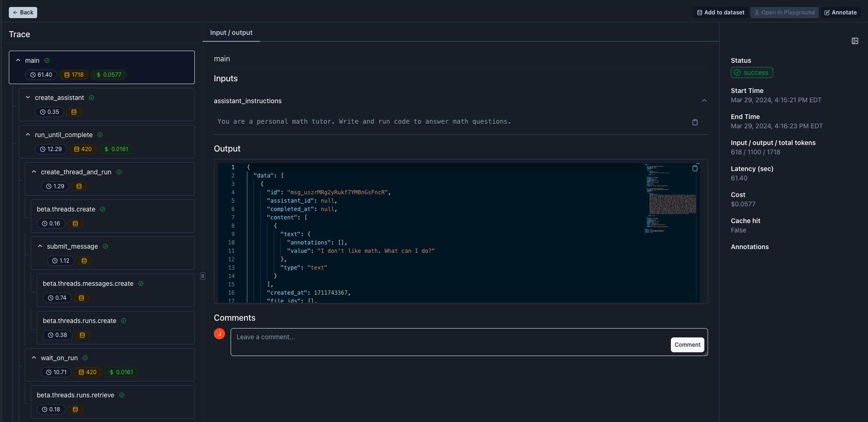Collapse the run_until_complete span
Screen dimensions: 868x422
pos(27,134)
